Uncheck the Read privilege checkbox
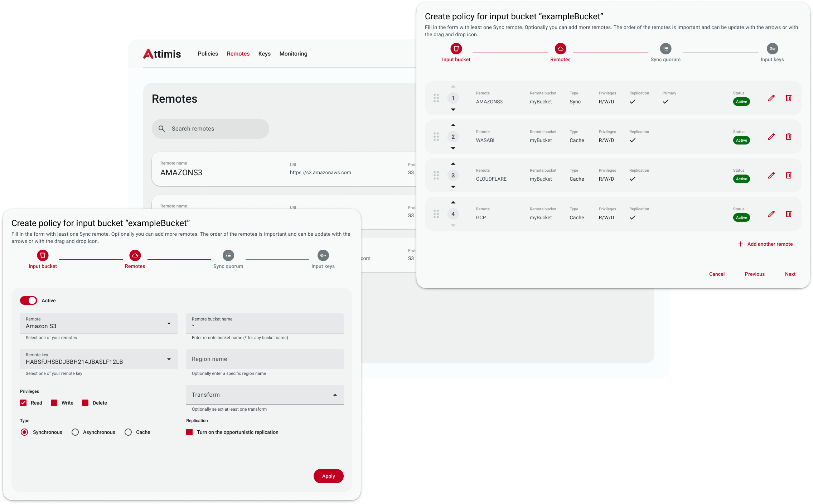This screenshot has width=813, height=504. tap(24, 403)
